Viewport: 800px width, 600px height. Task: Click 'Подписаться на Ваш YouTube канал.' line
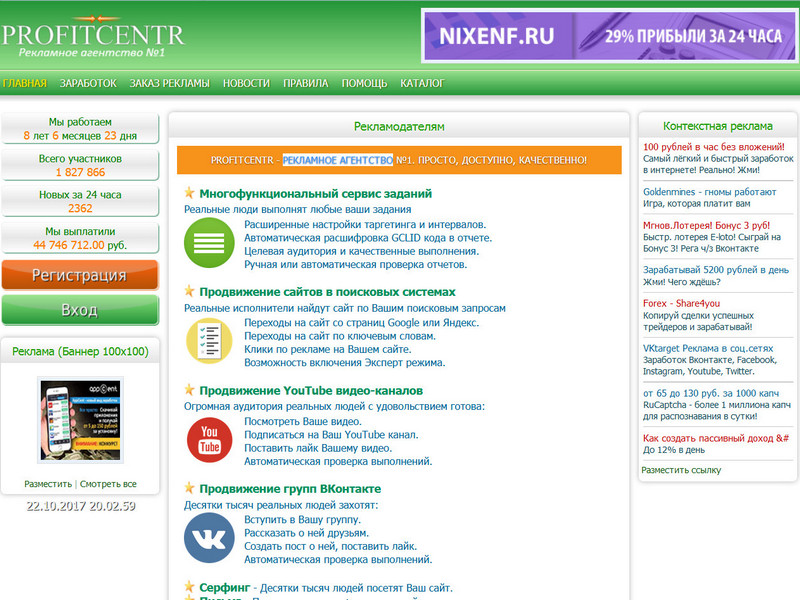tap(331, 435)
